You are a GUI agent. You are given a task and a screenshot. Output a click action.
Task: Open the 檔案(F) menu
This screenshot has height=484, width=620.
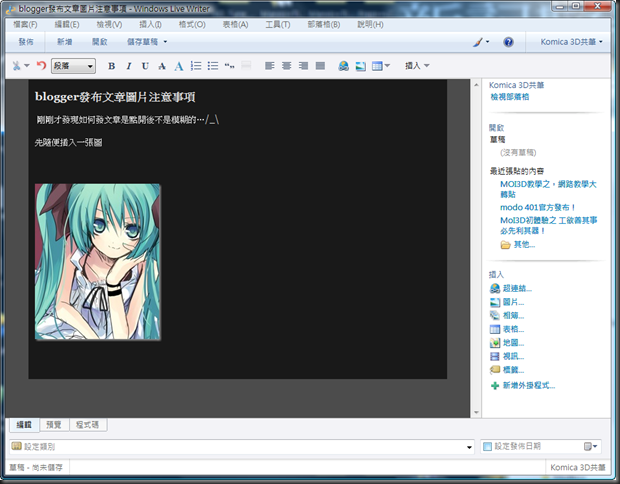(x=25, y=25)
